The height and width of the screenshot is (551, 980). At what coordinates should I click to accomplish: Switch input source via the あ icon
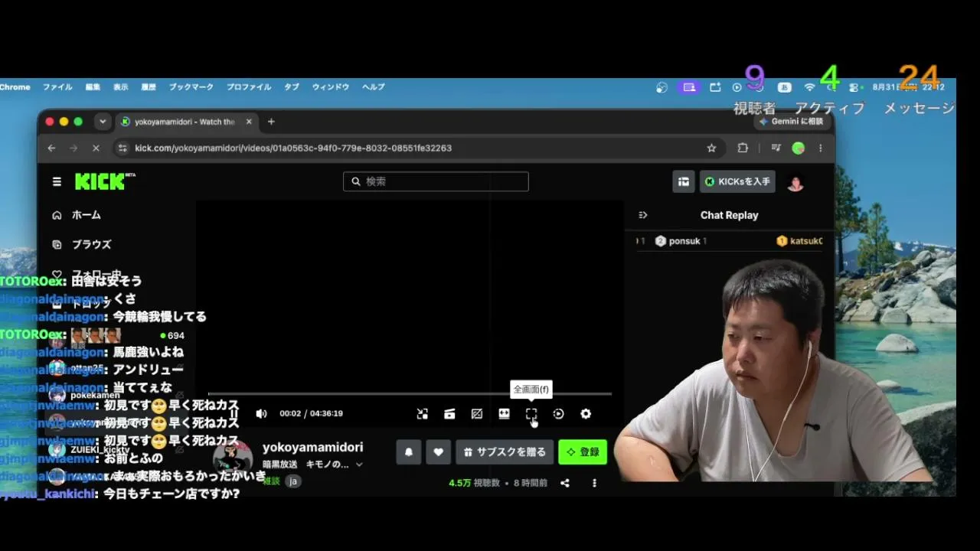click(784, 87)
